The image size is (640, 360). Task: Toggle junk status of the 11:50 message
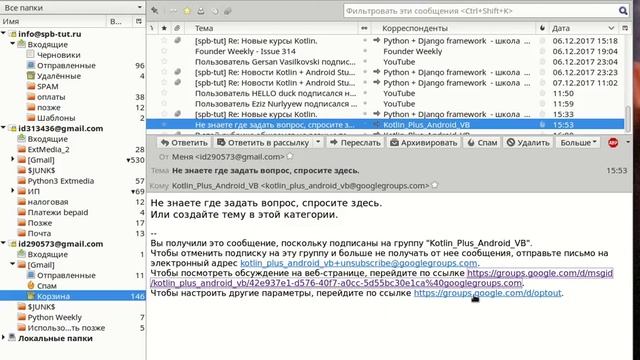542,93
